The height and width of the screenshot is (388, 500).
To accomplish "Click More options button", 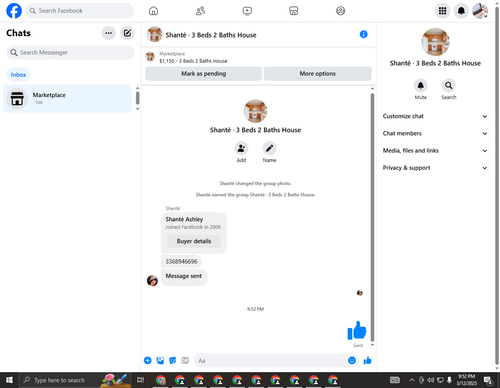I will click(x=317, y=74).
